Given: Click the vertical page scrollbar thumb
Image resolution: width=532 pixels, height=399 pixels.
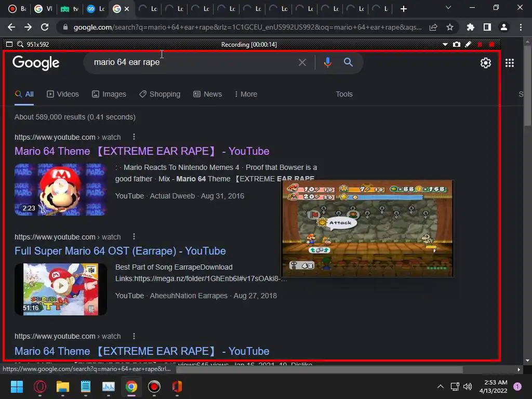Looking at the screenshot, I should point(527,85).
